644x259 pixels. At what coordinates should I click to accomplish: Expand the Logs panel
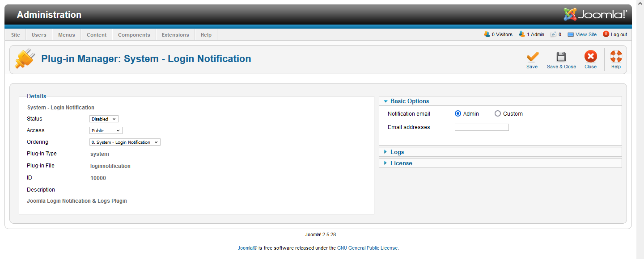pos(500,152)
